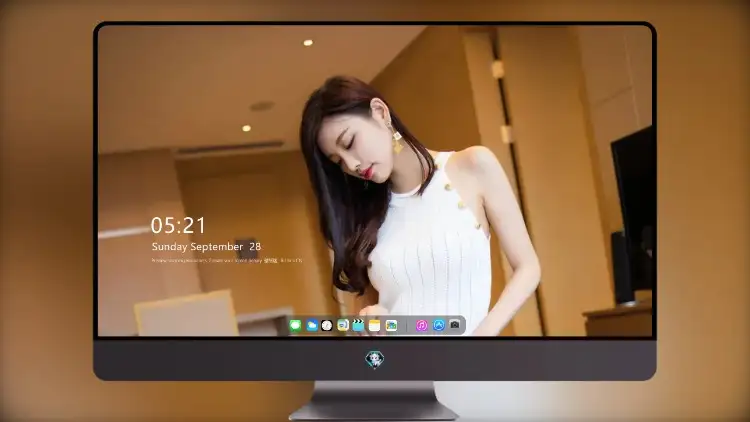
Task: Click the Sunday September 28 date text
Action: click(x=206, y=247)
